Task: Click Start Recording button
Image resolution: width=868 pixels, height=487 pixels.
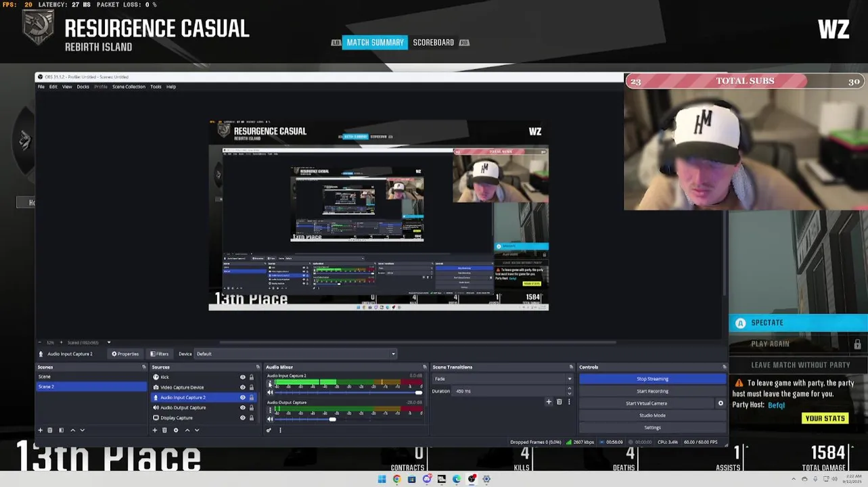Action: pyautogui.click(x=652, y=391)
